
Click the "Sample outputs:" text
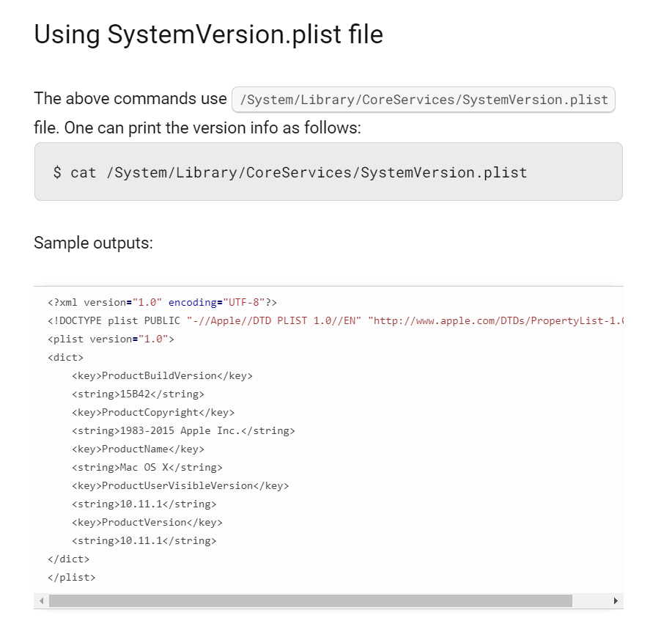coord(93,243)
